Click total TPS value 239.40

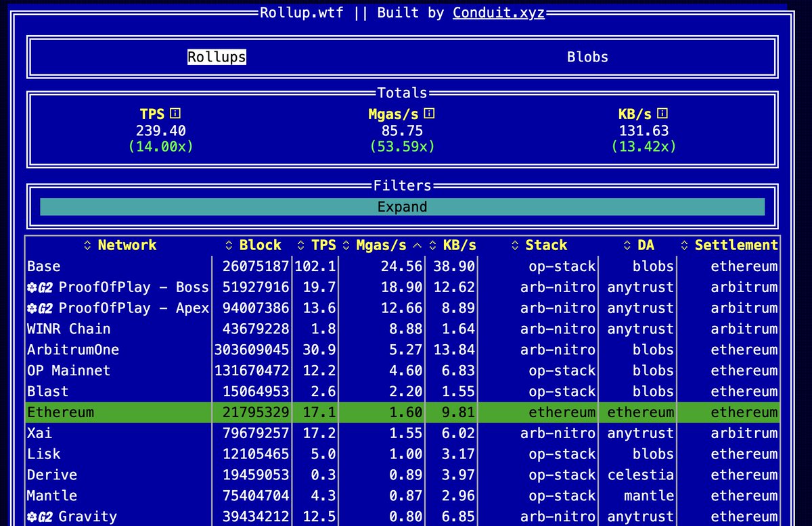161,131
